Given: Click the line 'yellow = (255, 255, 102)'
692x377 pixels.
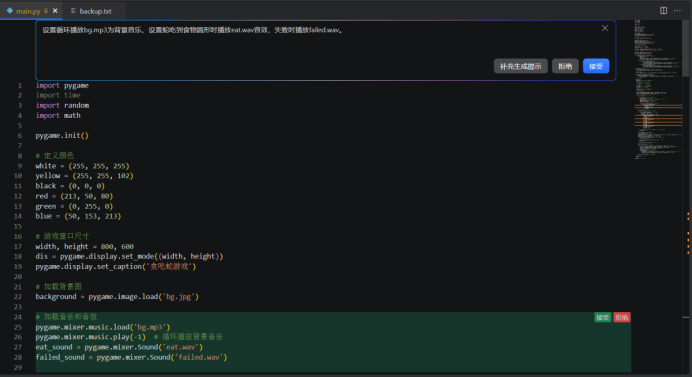Looking at the screenshot, I should 84,176.
